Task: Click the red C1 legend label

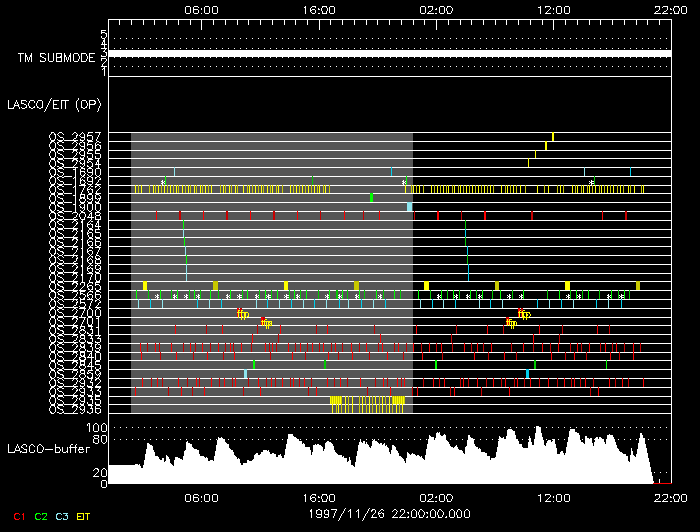Action: point(19,516)
